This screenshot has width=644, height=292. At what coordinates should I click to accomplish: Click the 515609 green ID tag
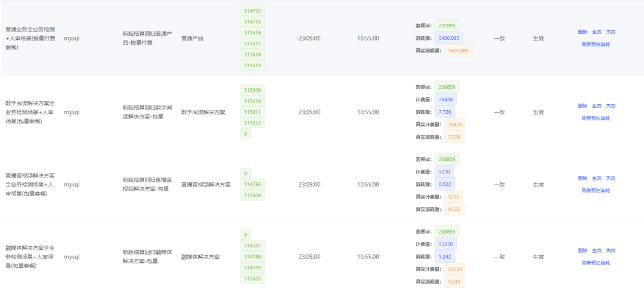[x=252, y=90]
